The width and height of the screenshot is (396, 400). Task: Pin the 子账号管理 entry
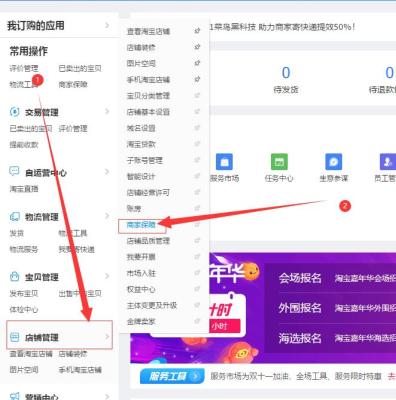point(197,160)
